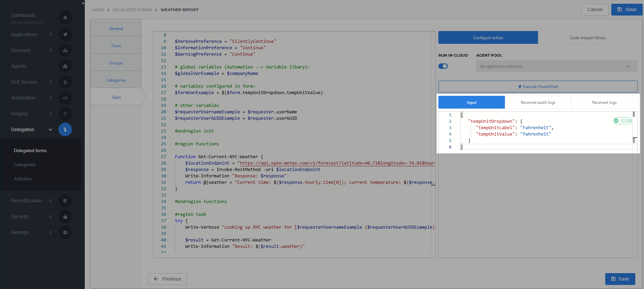Screen dimensions: 644x289
Task: Open the Automation code icon
Action: 65,98
